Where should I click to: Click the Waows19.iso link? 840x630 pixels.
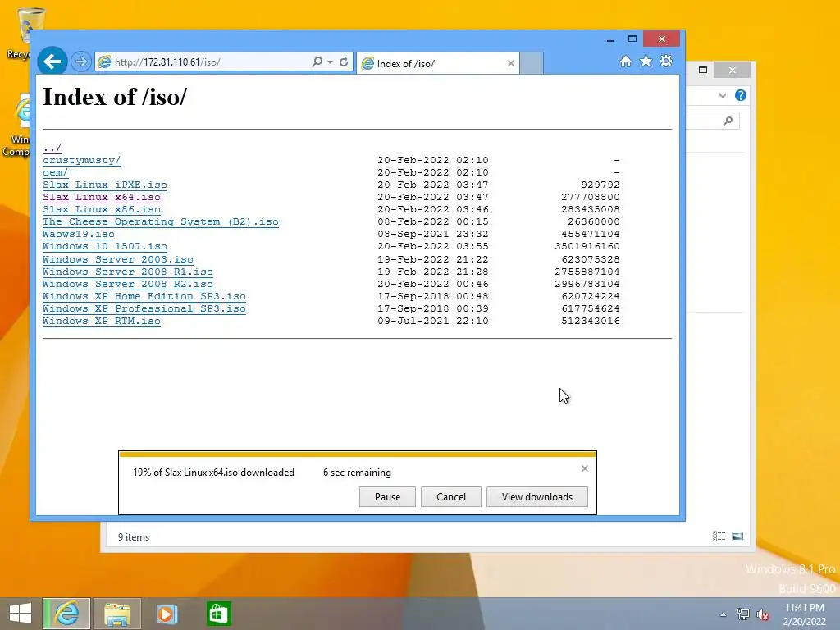78,234
